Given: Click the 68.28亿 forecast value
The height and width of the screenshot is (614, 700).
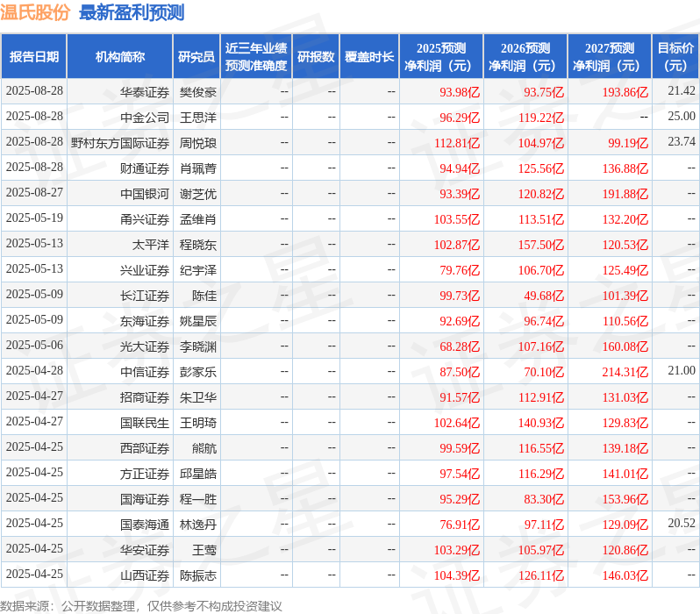Looking at the screenshot, I should pyautogui.click(x=460, y=347).
